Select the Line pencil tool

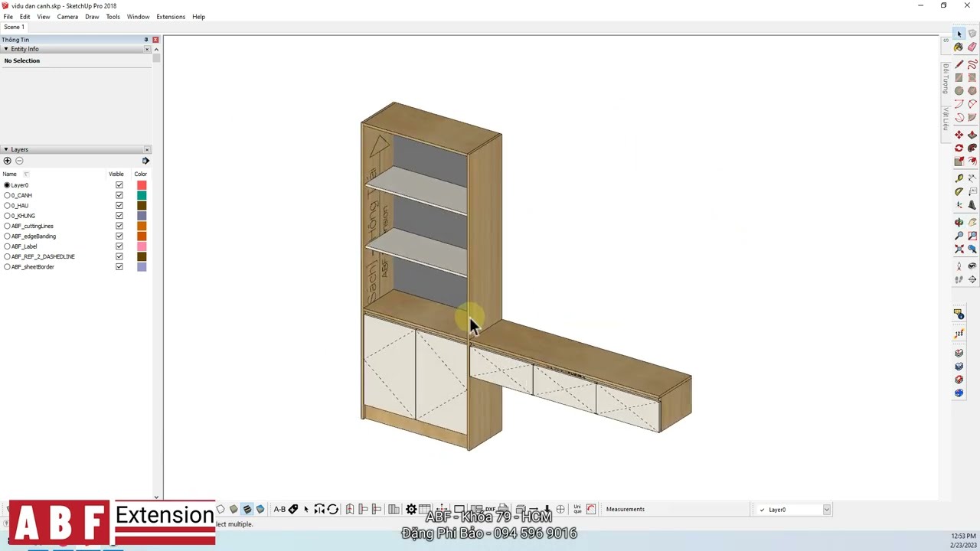(959, 64)
